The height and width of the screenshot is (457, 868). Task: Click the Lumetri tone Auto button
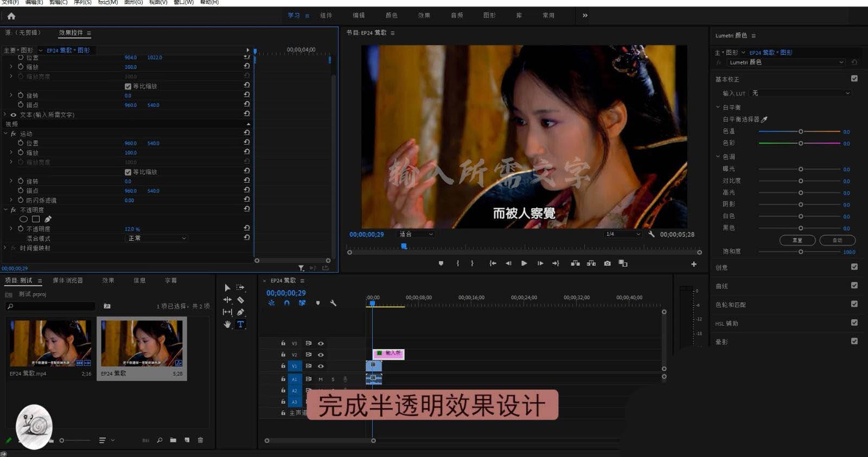(837, 240)
